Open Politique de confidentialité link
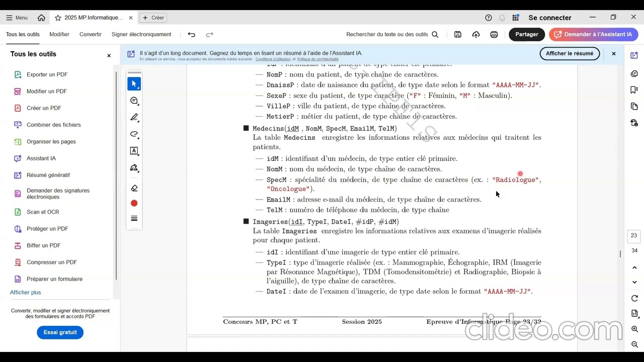This screenshot has width=644, height=362. tap(317, 59)
